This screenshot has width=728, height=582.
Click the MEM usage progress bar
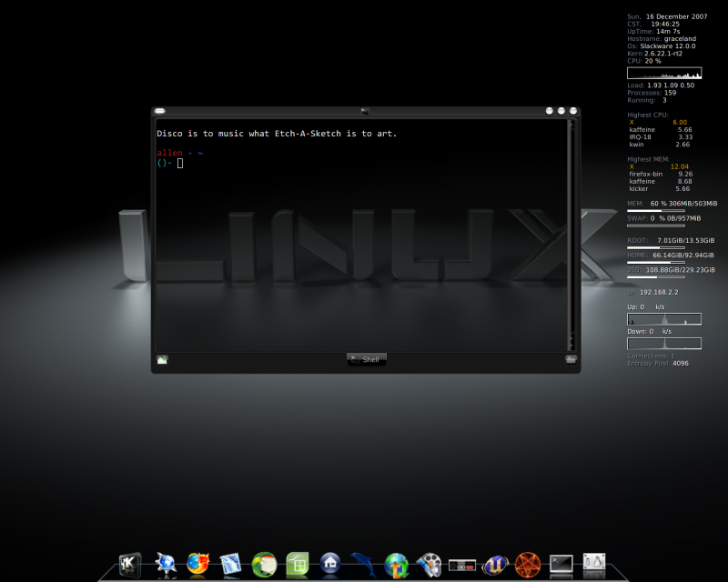tap(656, 211)
